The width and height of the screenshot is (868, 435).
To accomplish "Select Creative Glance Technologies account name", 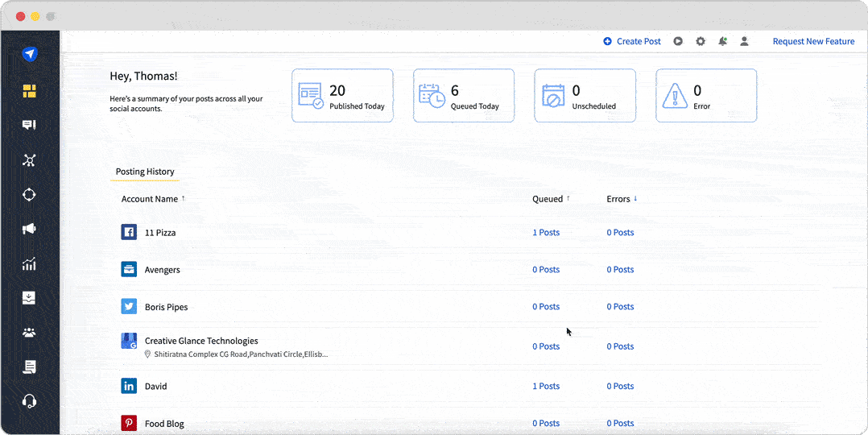I will (x=201, y=341).
